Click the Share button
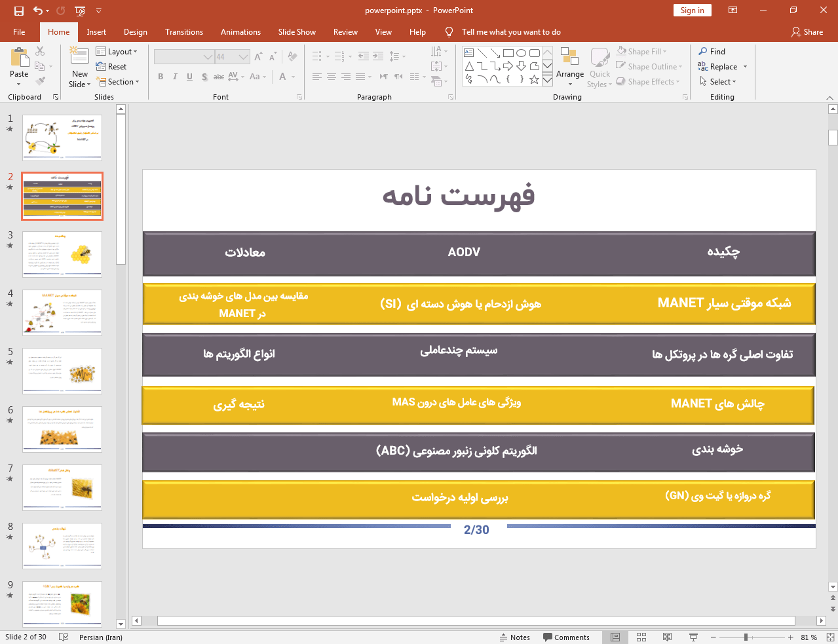The image size is (838, 644). pos(807,32)
